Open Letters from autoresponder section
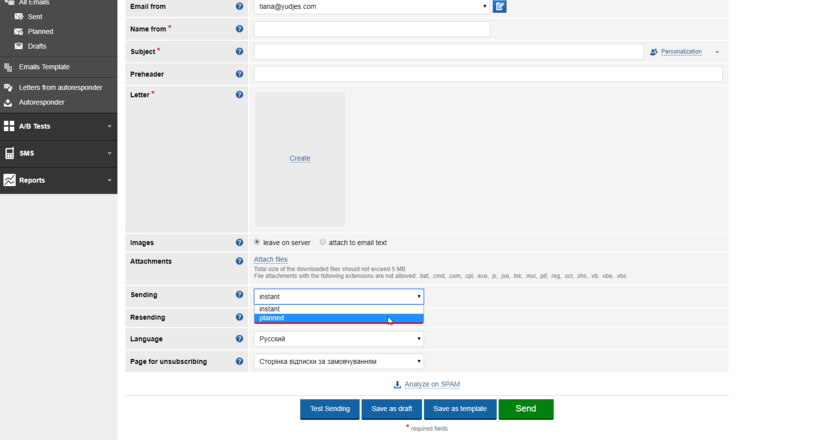Screen dimensions: 819x440 [61, 87]
